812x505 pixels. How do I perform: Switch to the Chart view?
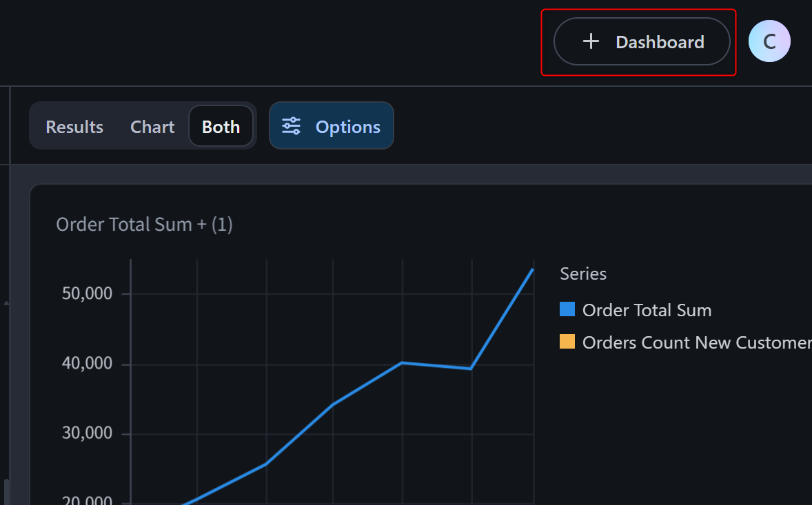click(152, 127)
